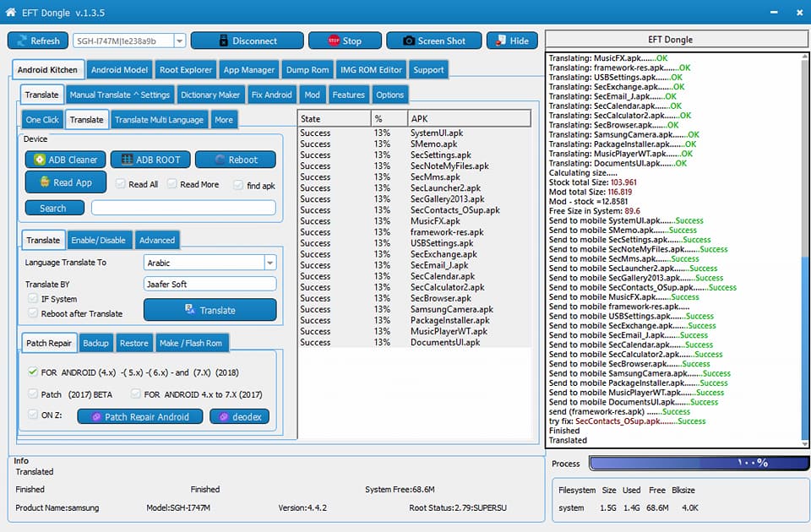Open the Mod tab
The width and height of the screenshot is (811, 532).
(x=312, y=95)
